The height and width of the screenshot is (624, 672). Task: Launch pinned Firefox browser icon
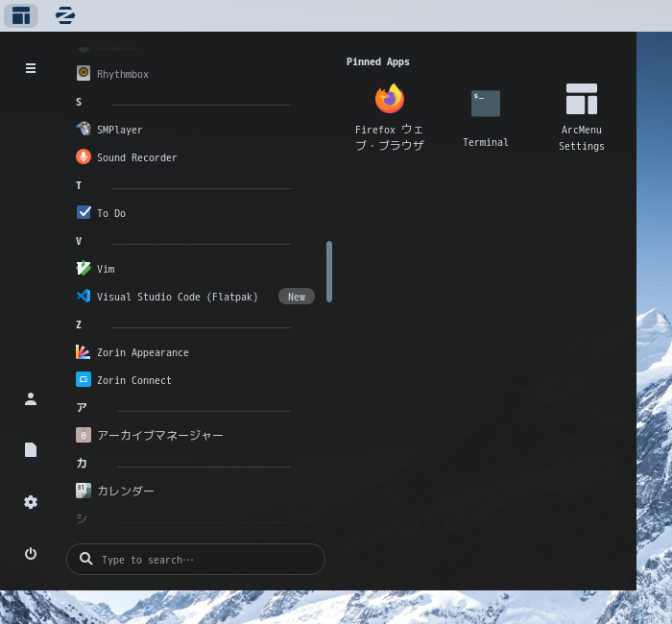click(x=390, y=99)
